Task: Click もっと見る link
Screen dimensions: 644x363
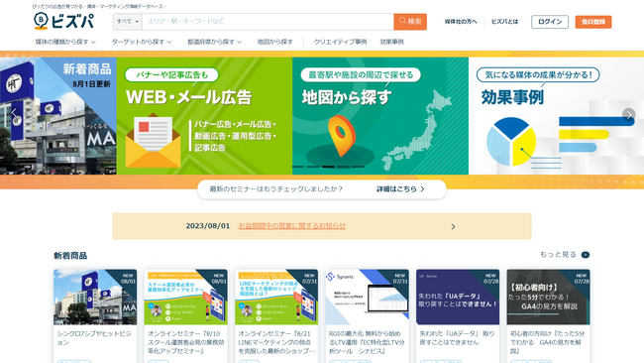Action: click(558, 255)
